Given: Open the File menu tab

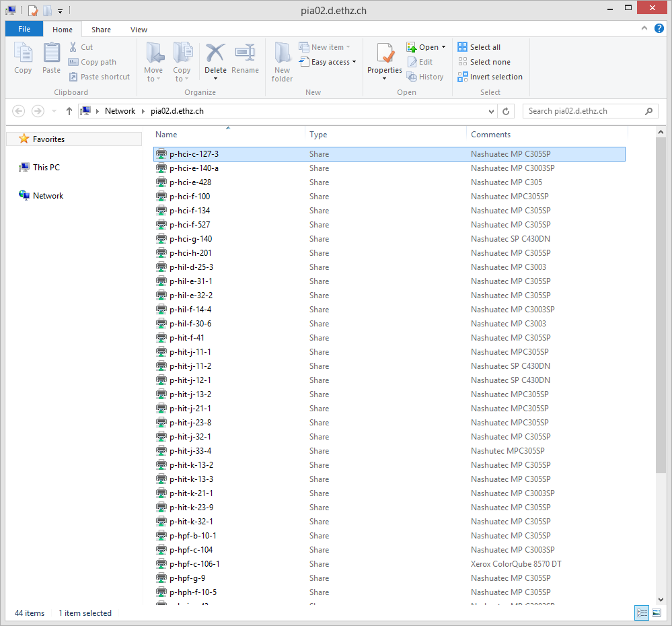Looking at the screenshot, I should [24, 29].
